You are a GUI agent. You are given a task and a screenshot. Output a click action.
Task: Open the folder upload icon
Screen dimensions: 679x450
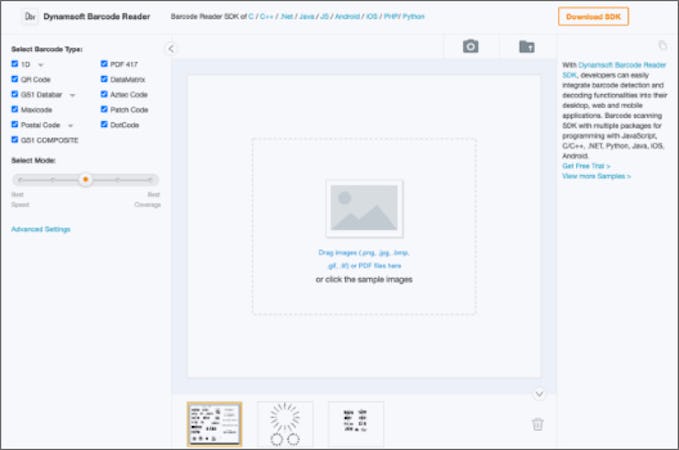tap(527, 46)
